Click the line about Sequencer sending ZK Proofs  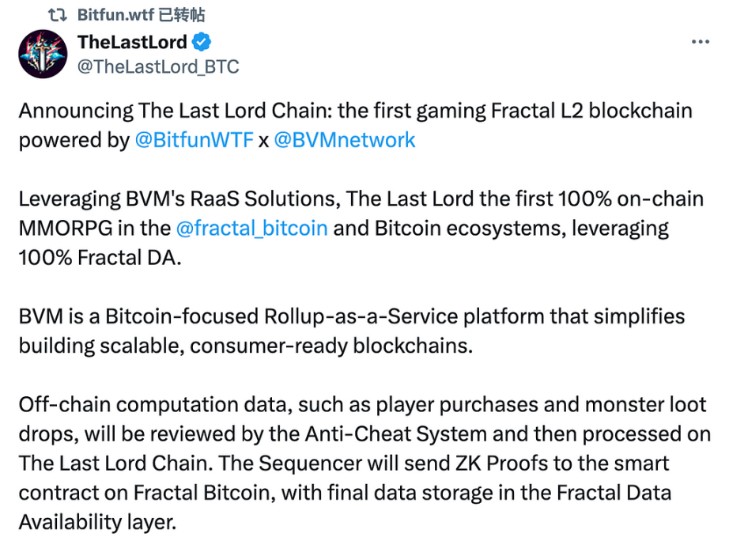[344, 464]
